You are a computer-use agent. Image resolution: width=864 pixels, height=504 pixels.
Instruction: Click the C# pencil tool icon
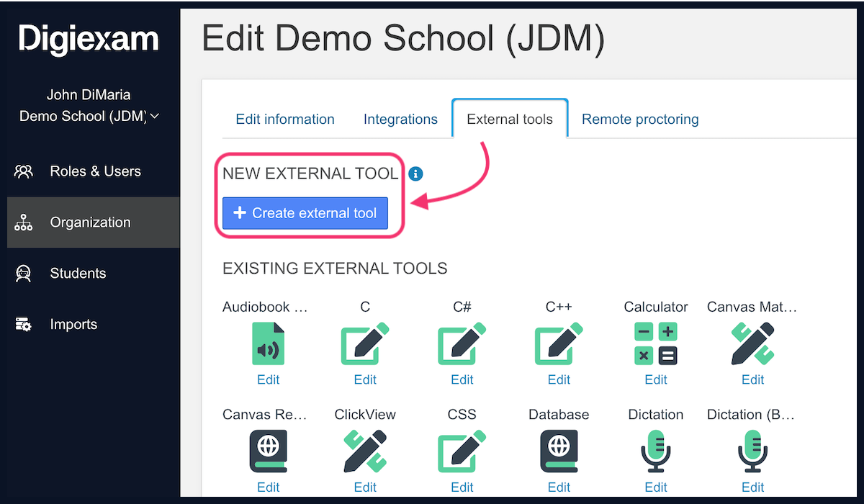pyautogui.click(x=462, y=343)
